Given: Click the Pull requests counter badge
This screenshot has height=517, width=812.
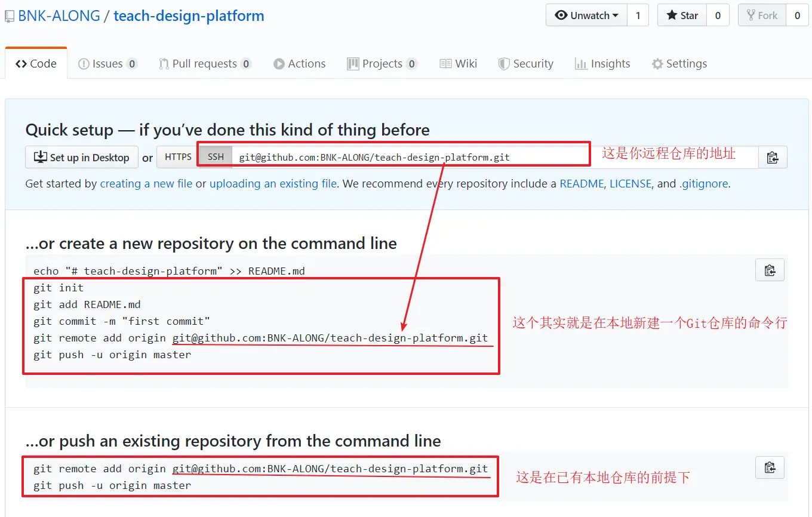Looking at the screenshot, I should point(246,64).
